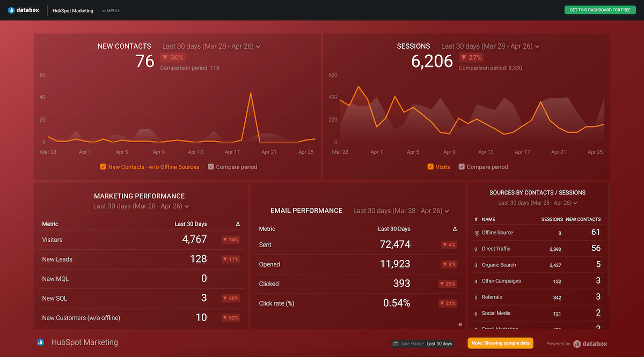This screenshot has height=357, width=644.
Task: Click Metric header in Marketing Performance table
Action: [50, 224]
